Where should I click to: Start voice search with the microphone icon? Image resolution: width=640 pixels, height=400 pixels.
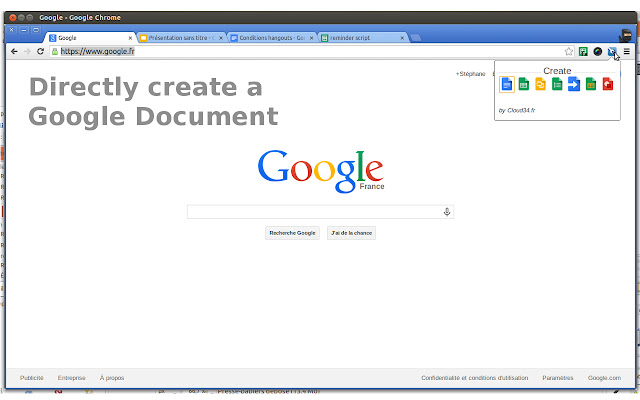click(447, 212)
